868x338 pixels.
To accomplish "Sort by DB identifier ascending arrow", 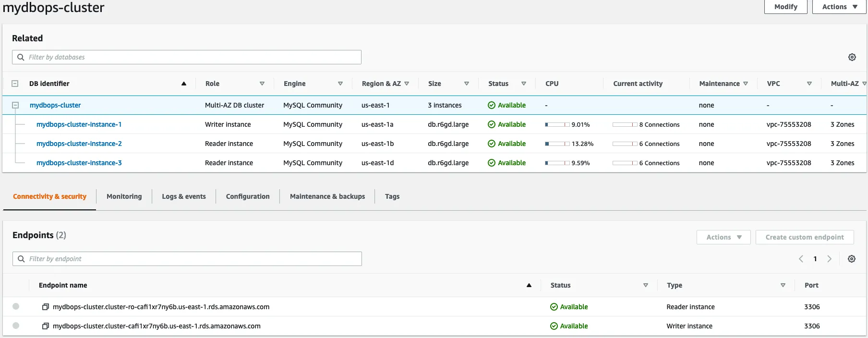I will tap(184, 84).
